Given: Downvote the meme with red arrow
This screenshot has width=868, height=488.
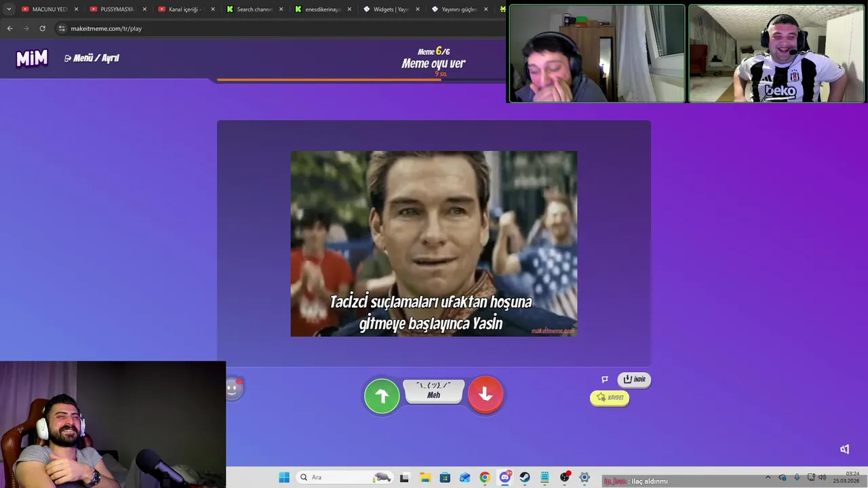Looking at the screenshot, I should coord(486,394).
